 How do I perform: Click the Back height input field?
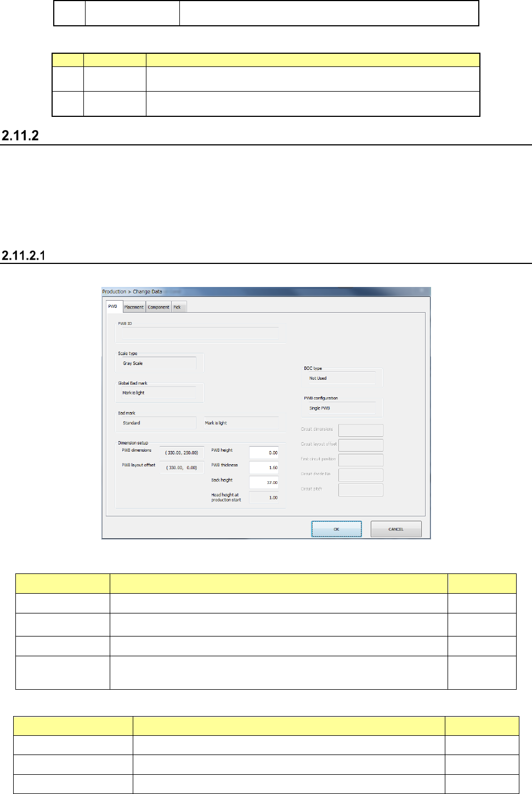coord(264,482)
